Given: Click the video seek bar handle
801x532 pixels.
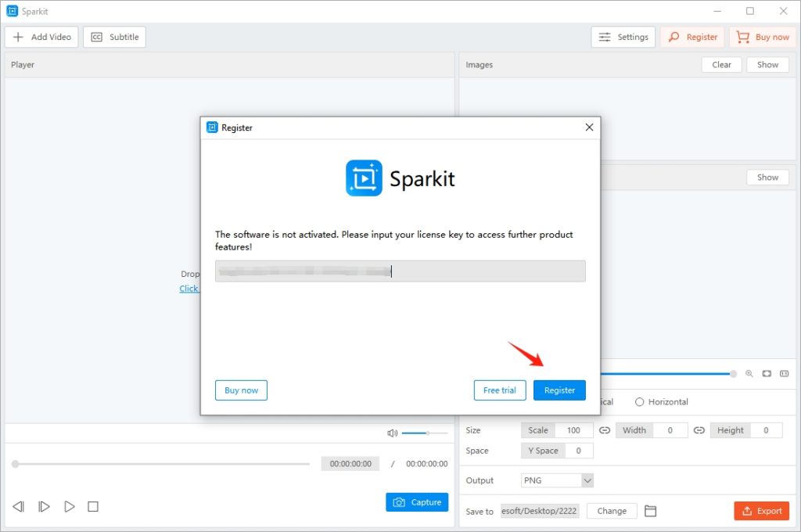Looking at the screenshot, I should pyautogui.click(x=16, y=464).
